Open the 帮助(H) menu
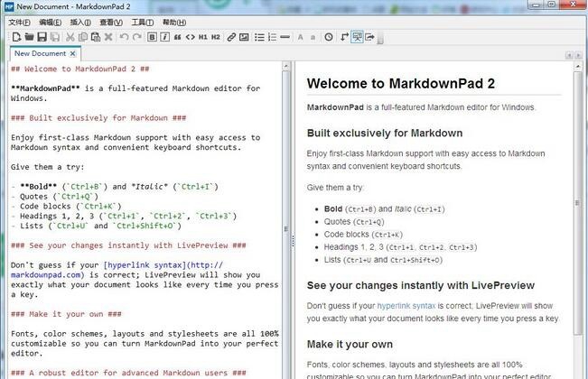The height and width of the screenshot is (379, 588). pyautogui.click(x=174, y=23)
